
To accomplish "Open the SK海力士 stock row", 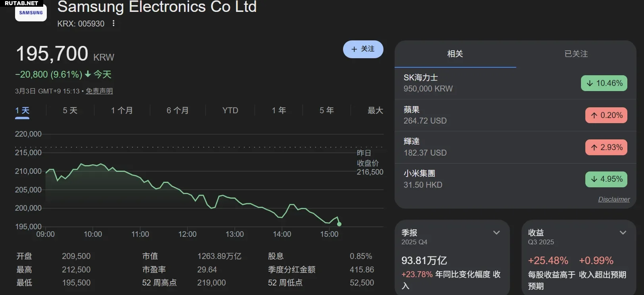I will pyautogui.click(x=516, y=83).
